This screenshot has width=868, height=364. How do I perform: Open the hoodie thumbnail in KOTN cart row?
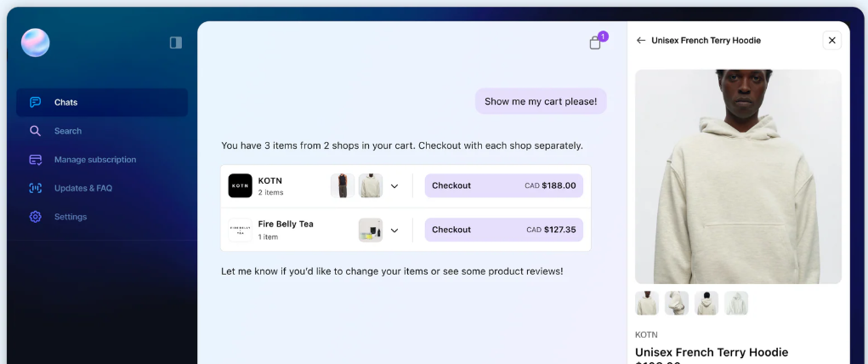[x=371, y=185]
